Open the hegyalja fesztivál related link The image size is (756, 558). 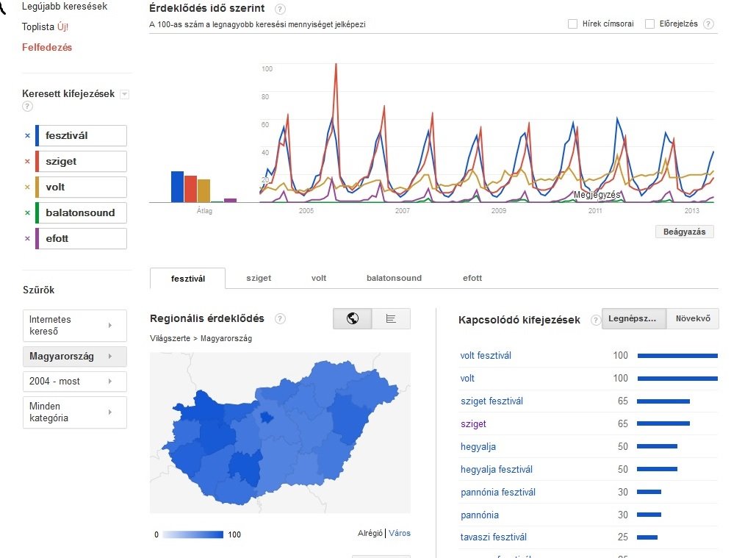point(496,469)
